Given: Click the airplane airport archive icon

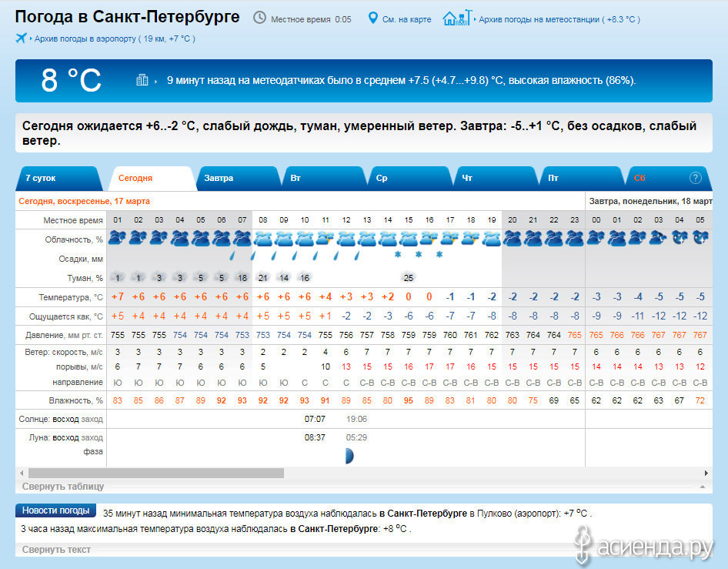Looking at the screenshot, I should [21, 38].
